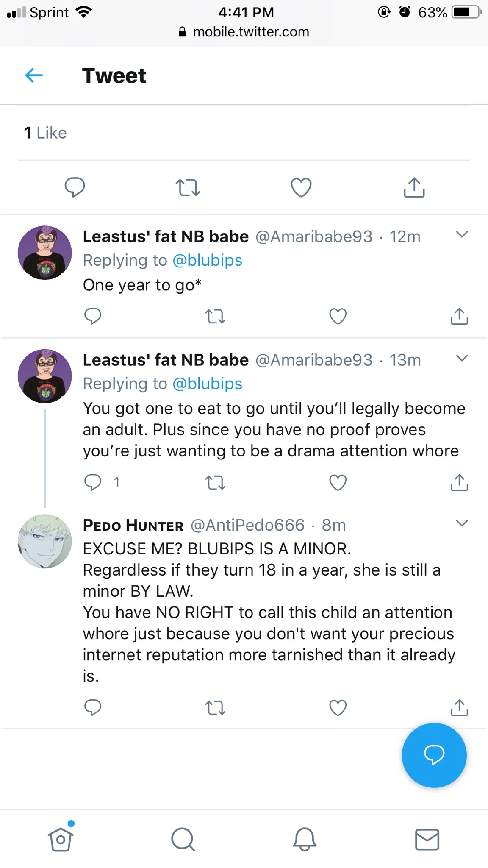The height and width of the screenshot is (868, 488).
Task: Share Pedo Hunter's reply
Action: [459, 707]
